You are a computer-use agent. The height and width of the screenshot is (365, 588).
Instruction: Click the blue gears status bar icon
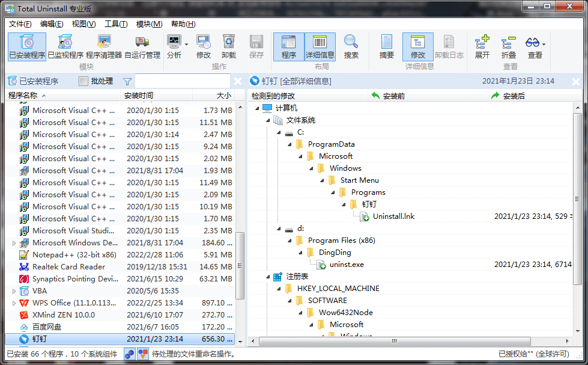[x=130, y=354]
